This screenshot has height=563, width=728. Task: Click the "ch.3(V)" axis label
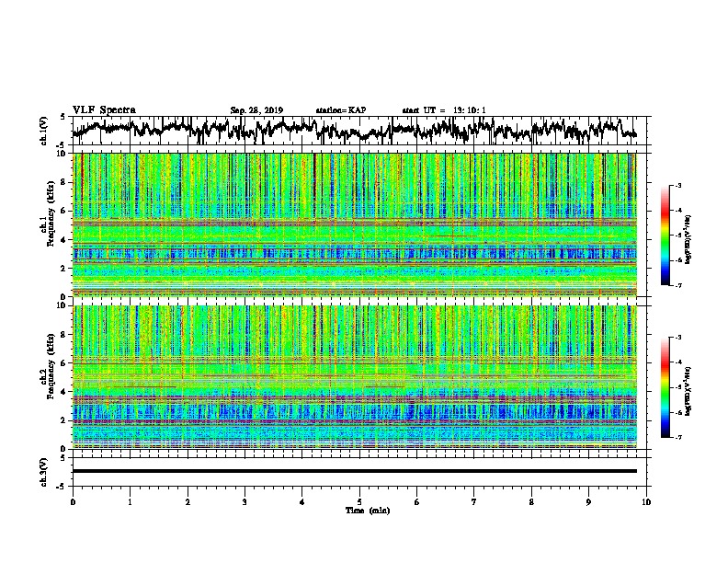tap(43, 472)
